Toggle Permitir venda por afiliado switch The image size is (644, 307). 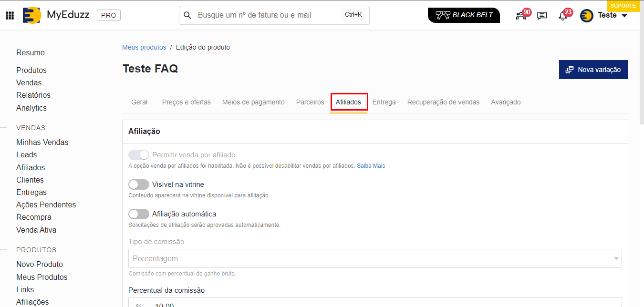point(139,155)
